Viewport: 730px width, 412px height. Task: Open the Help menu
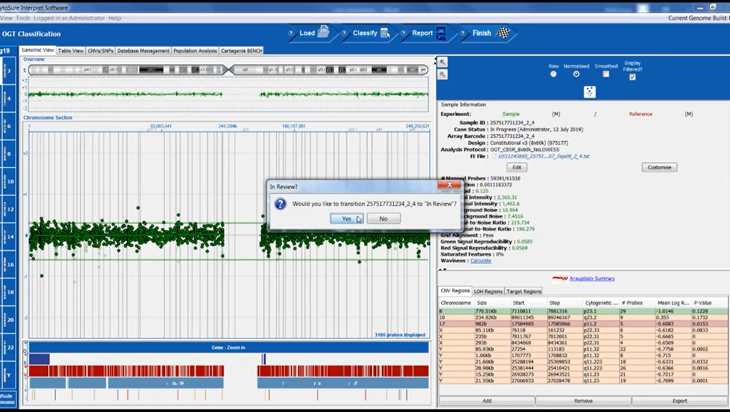[x=115, y=18]
